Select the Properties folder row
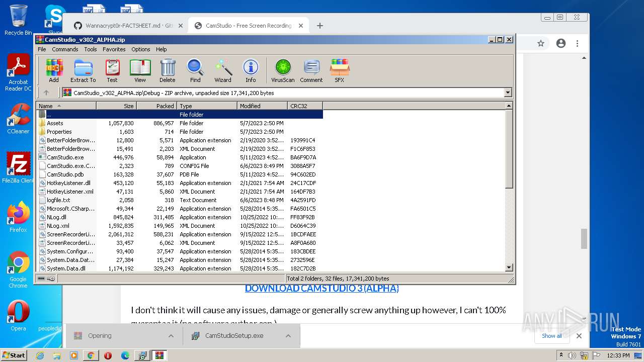Image resolution: width=644 pixels, height=362 pixels. (180, 132)
